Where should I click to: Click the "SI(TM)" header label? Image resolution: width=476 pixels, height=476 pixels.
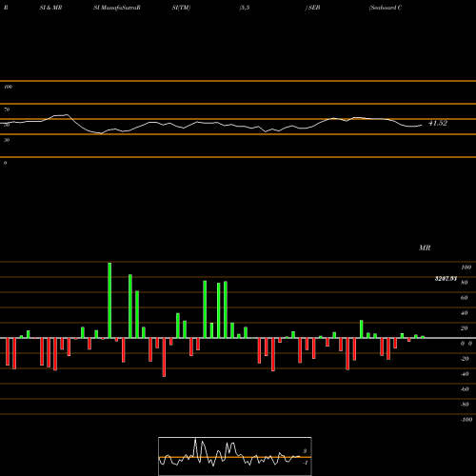pyautogui.click(x=181, y=8)
